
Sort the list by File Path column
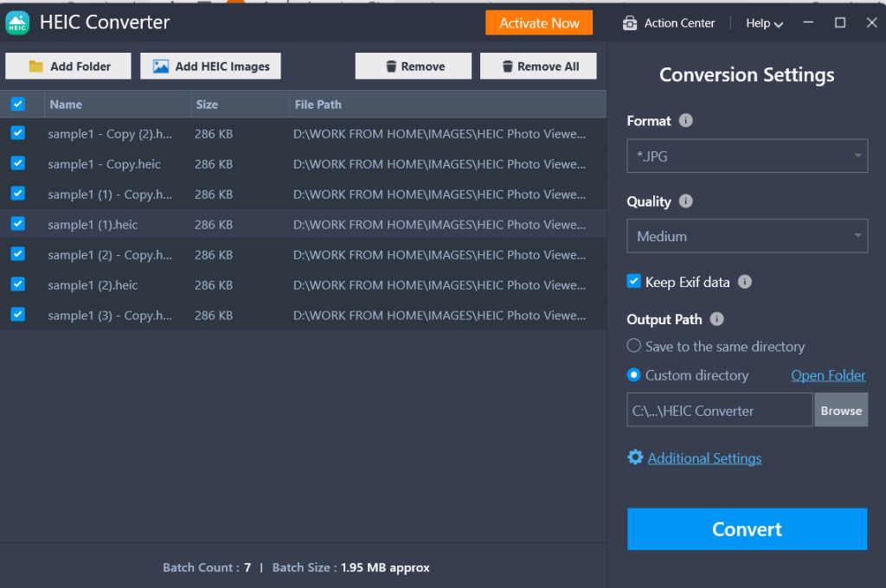coord(448,105)
